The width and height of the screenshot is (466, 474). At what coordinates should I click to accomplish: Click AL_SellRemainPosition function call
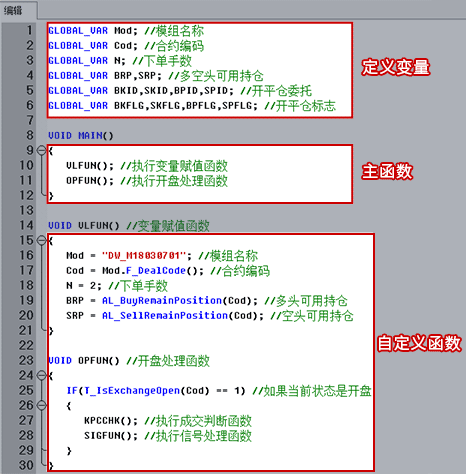pyautogui.click(x=165, y=316)
